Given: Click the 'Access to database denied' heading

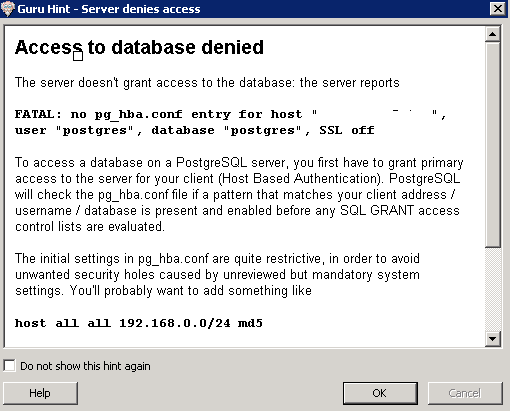Looking at the screenshot, I should [x=139, y=47].
